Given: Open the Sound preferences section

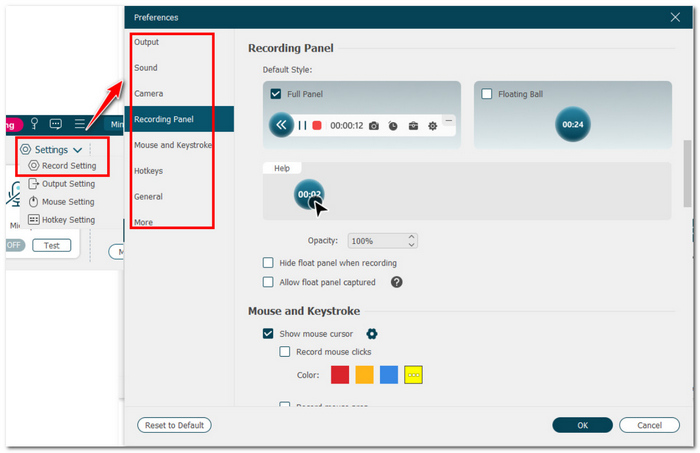Looking at the screenshot, I should 146,68.
